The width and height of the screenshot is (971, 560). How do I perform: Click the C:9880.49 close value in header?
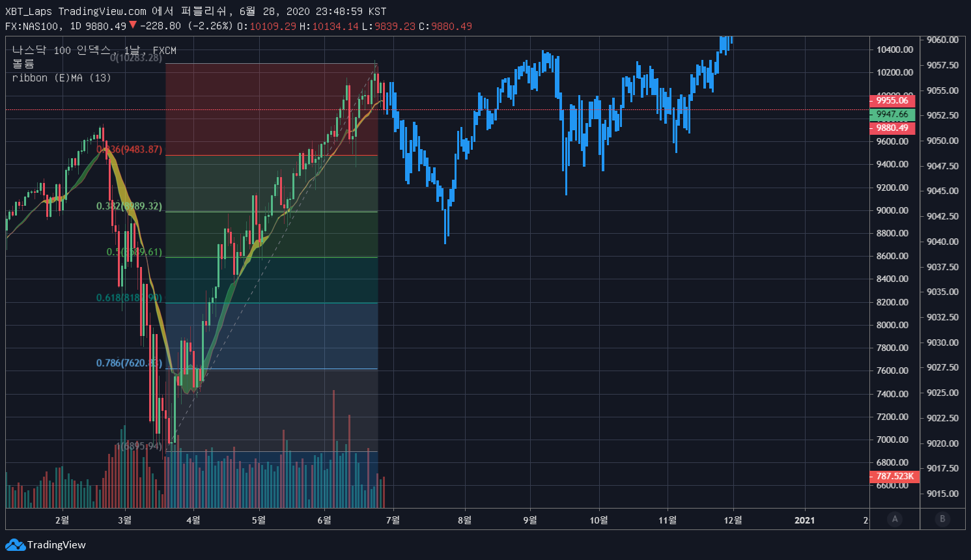coord(445,26)
